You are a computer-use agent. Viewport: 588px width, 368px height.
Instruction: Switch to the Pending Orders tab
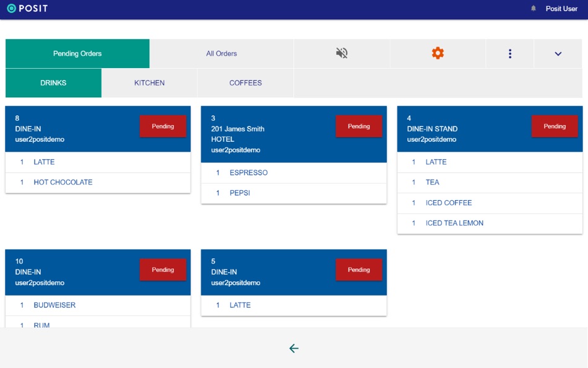pos(77,53)
